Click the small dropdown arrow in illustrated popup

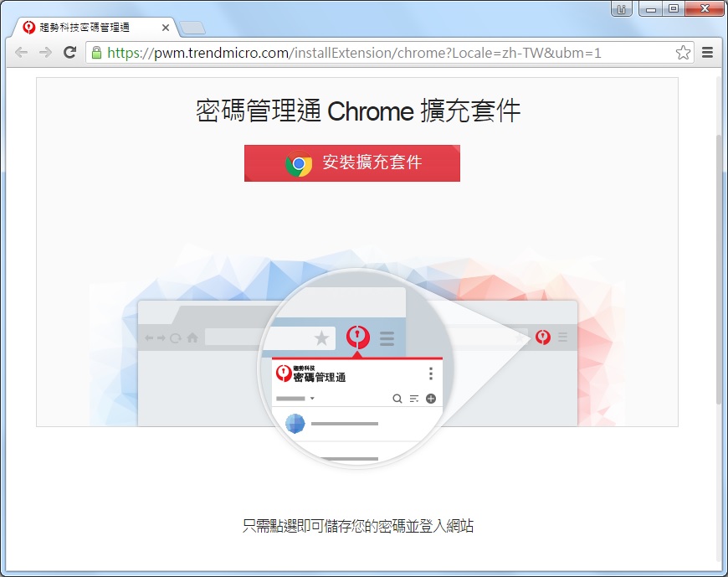pos(312,398)
